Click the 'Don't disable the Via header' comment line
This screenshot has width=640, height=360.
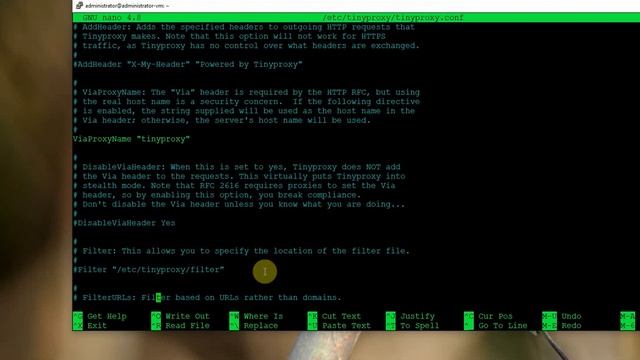239,204
